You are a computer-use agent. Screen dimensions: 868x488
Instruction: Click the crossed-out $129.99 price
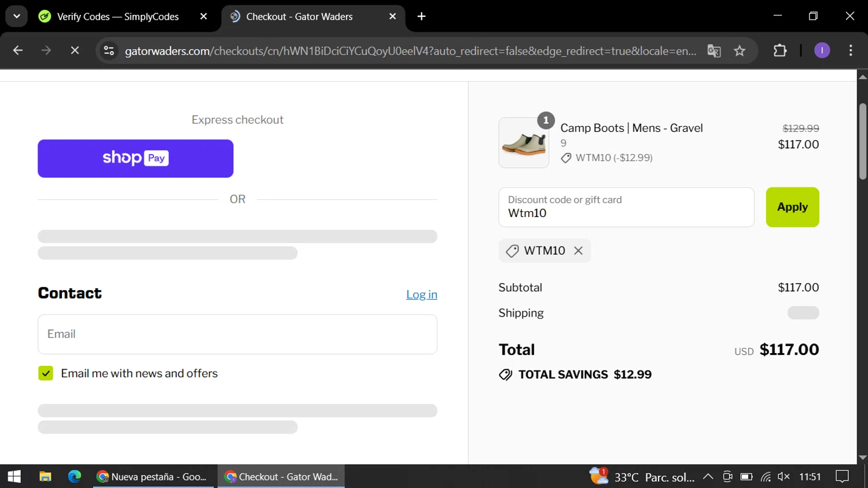pos(800,129)
